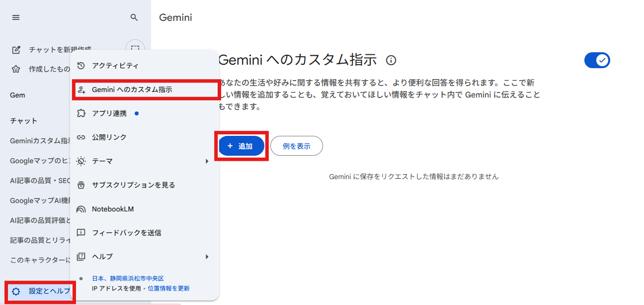Select Gemini へのカスタム指示 menu item

click(132, 90)
